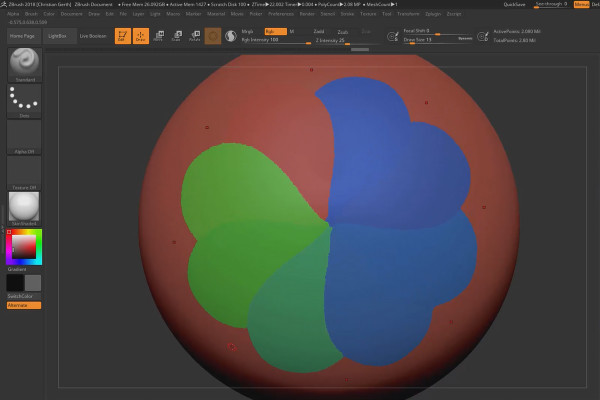Toggle the Gradient button
This screenshot has height=400, width=600.
pos(17,269)
